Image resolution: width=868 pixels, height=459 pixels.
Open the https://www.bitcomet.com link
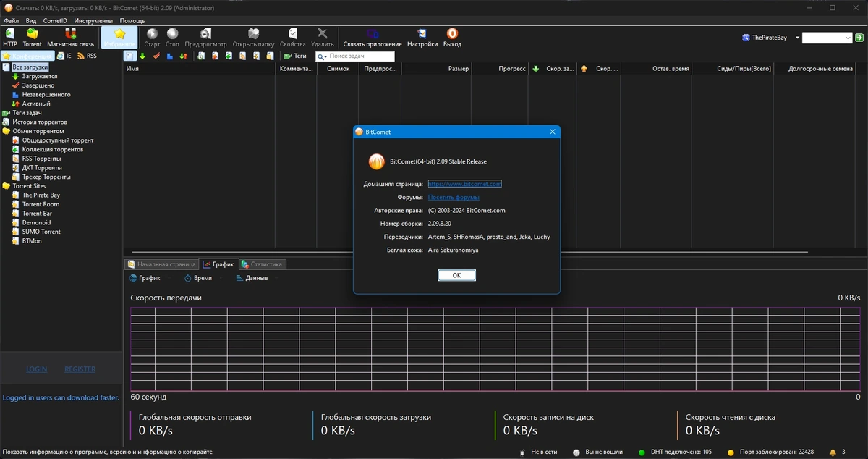[x=465, y=184]
